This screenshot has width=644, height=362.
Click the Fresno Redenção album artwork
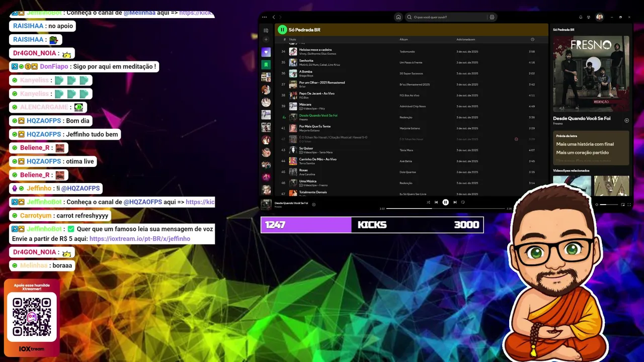pyautogui.click(x=591, y=73)
